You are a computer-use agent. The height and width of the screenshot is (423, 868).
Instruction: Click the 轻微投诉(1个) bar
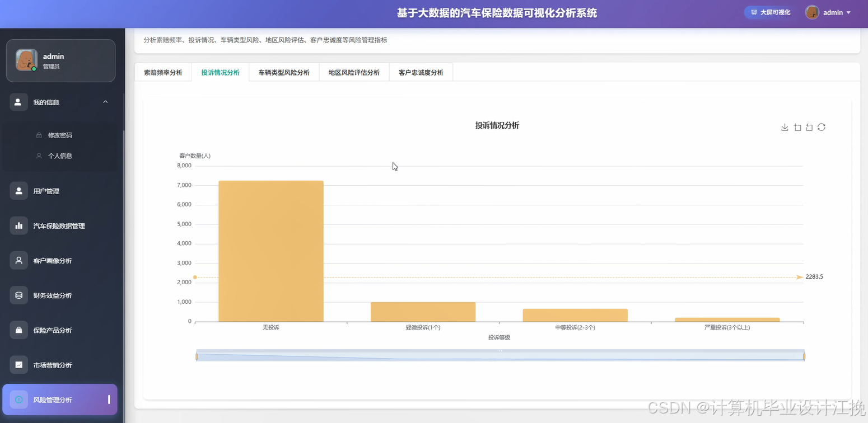[x=423, y=312]
